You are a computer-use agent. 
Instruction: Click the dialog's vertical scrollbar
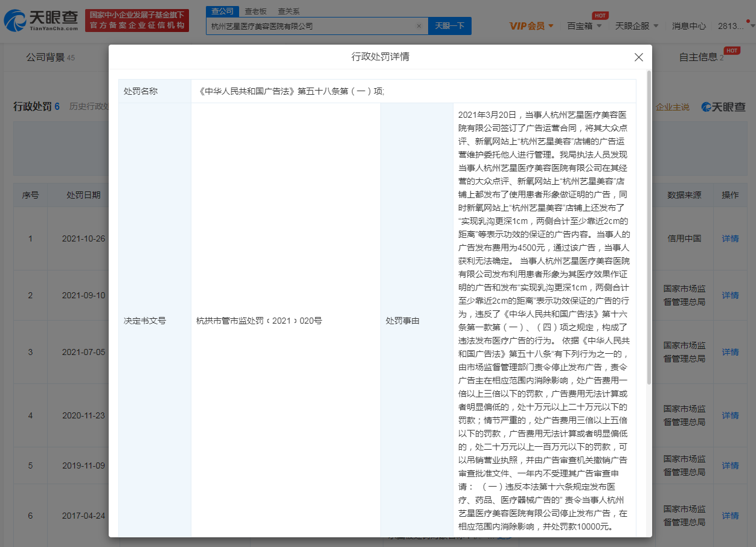(649, 228)
